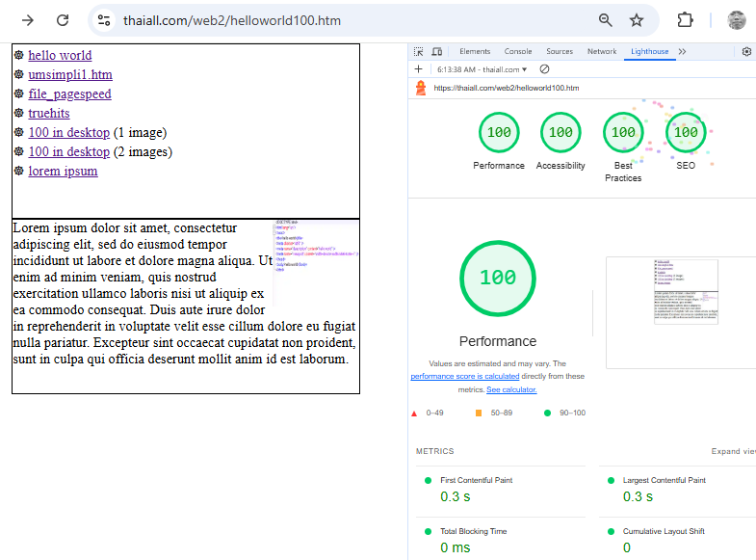This screenshot has height=560, width=756.
Task: Click the clear all reports icon
Action: click(544, 69)
